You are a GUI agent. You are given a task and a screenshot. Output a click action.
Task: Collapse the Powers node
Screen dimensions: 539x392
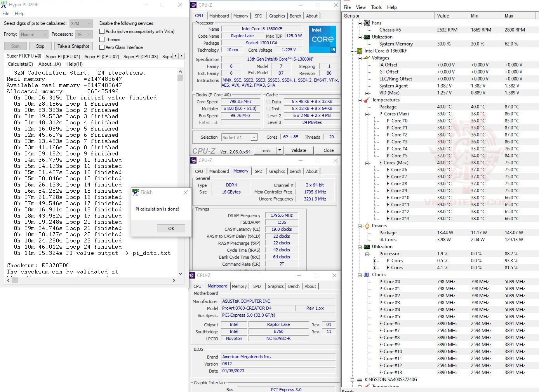tap(360, 226)
